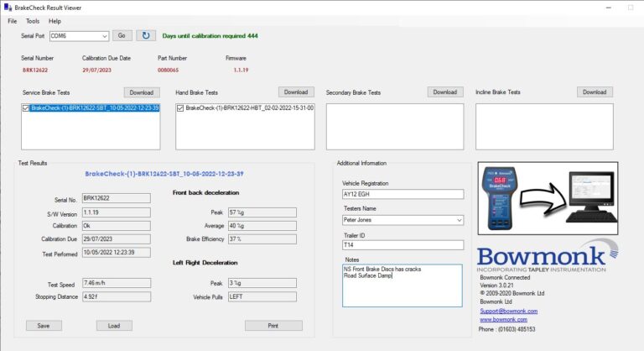The width and height of the screenshot is (644, 351).
Task: Open the Tools menu
Action: (33, 20)
